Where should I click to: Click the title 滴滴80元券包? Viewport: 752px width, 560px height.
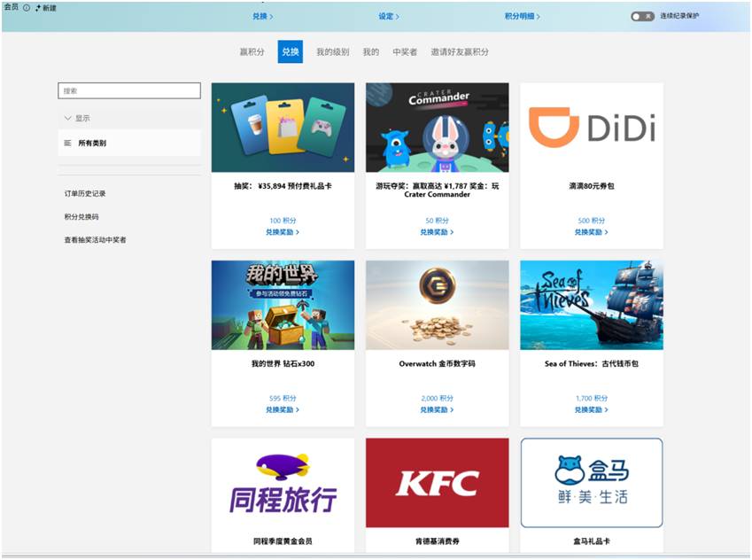click(x=592, y=186)
